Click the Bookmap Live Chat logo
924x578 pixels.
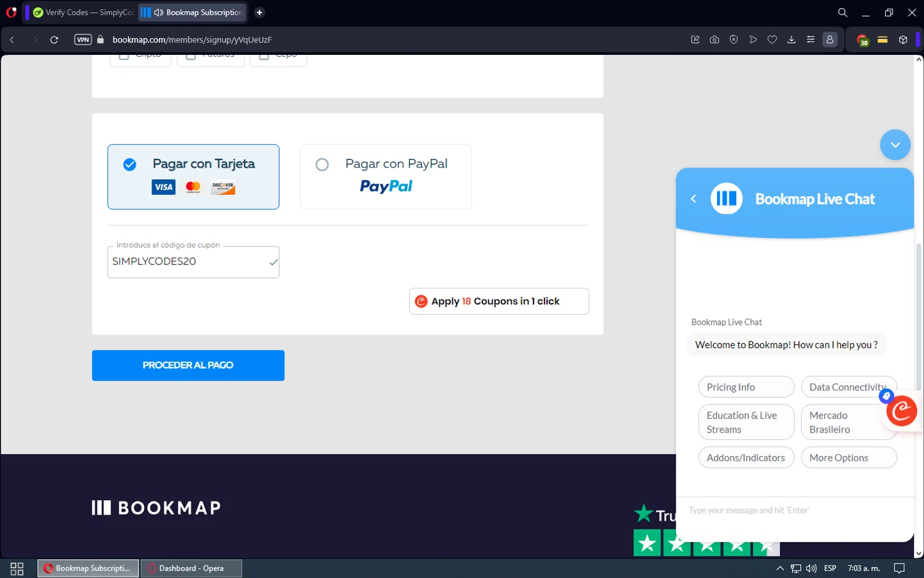(x=726, y=198)
